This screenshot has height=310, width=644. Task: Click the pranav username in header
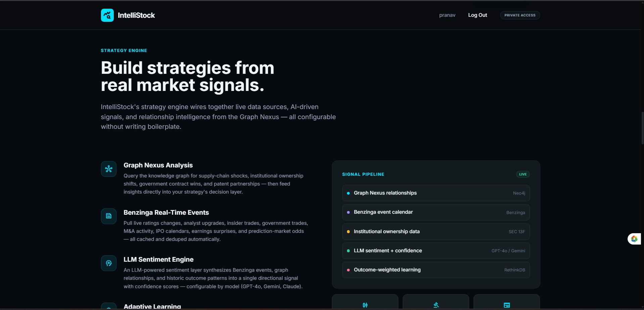[447, 15]
